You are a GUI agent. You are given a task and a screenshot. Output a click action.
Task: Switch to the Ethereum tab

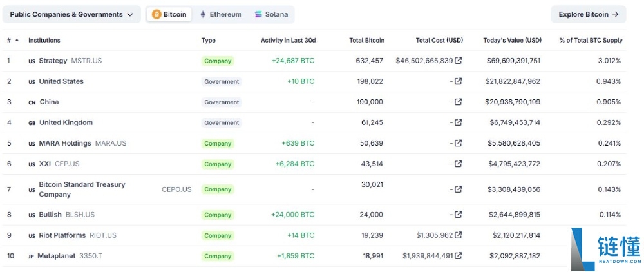pyautogui.click(x=220, y=14)
